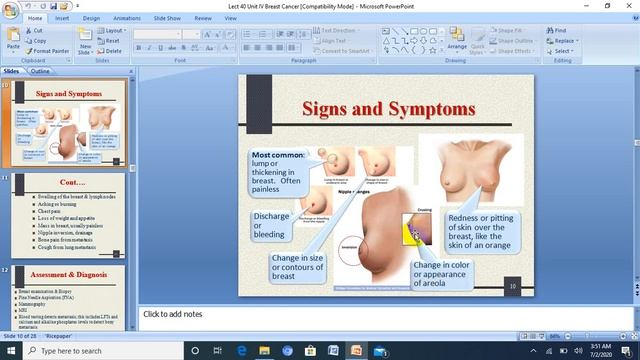Select the star shape in shapes gallery
This screenshot has height=360, width=640.
tap(433, 51)
